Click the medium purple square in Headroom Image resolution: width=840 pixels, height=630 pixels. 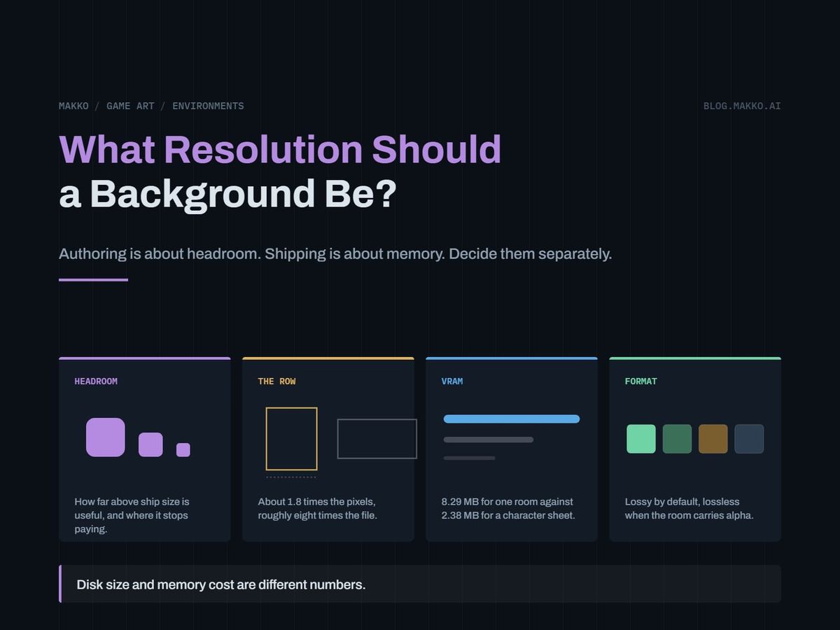150,444
